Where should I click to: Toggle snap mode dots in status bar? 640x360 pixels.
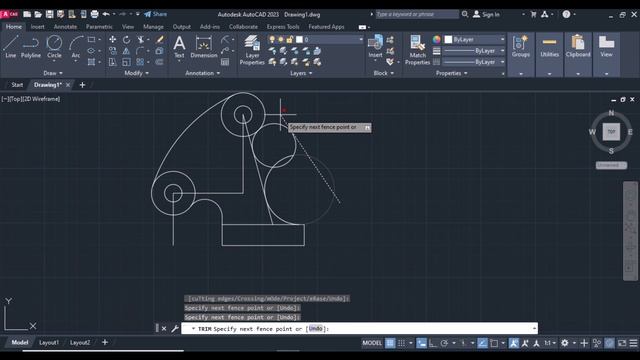(x=402, y=343)
